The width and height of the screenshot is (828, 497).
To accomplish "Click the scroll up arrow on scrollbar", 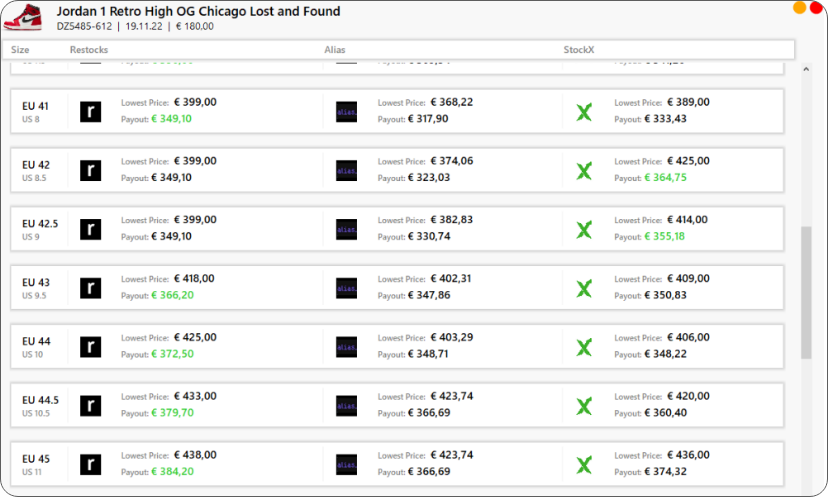I will (x=806, y=70).
